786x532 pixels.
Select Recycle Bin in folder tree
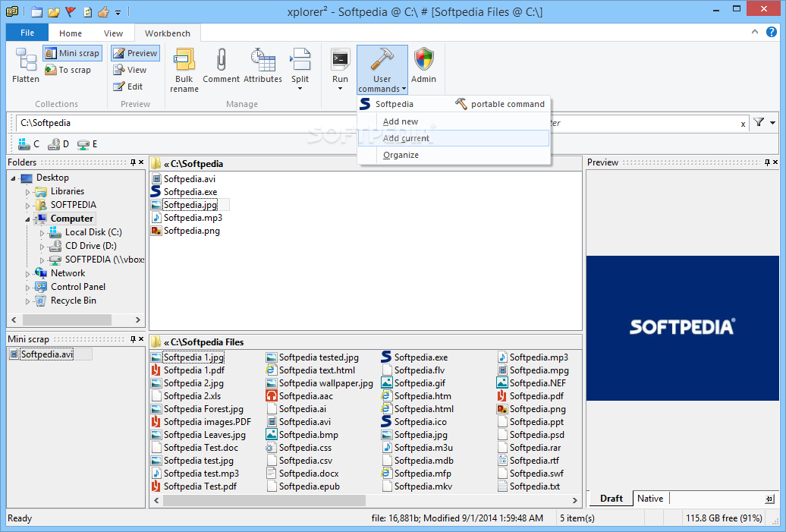click(x=73, y=301)
